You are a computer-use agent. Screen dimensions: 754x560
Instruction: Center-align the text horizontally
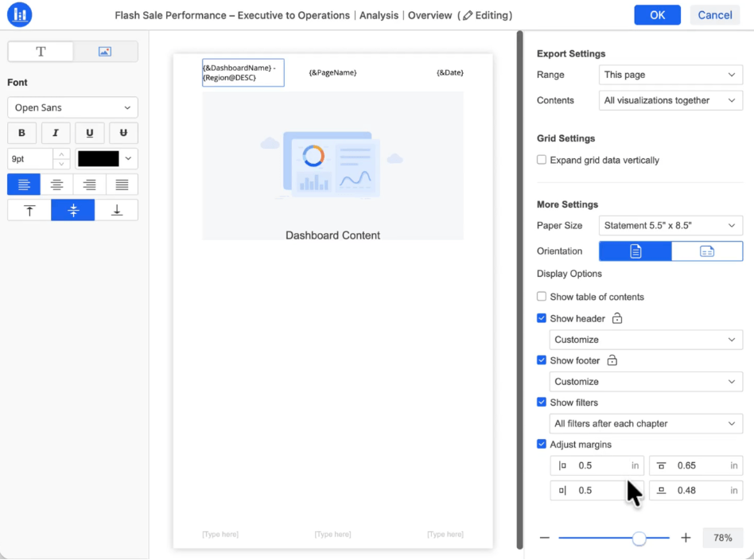click(56, 184)
